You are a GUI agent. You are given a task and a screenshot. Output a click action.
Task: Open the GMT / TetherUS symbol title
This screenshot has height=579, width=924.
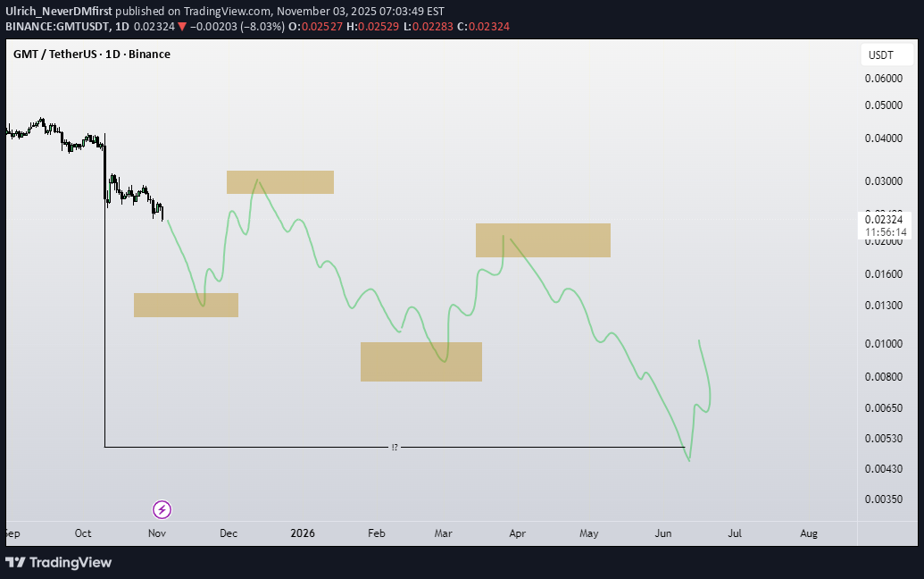tap(91, 54)
